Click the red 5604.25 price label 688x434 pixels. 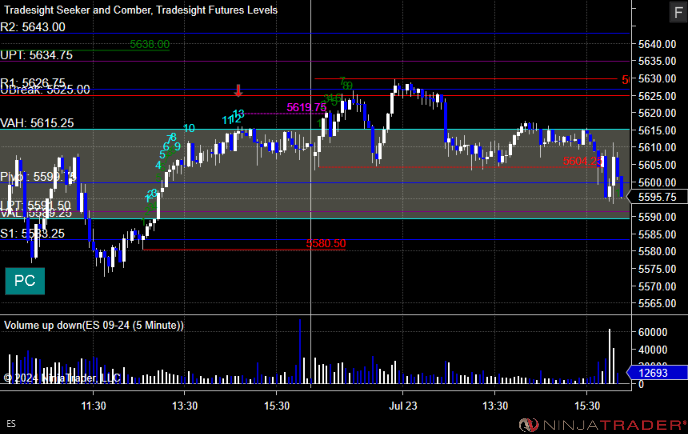point(582,161)
